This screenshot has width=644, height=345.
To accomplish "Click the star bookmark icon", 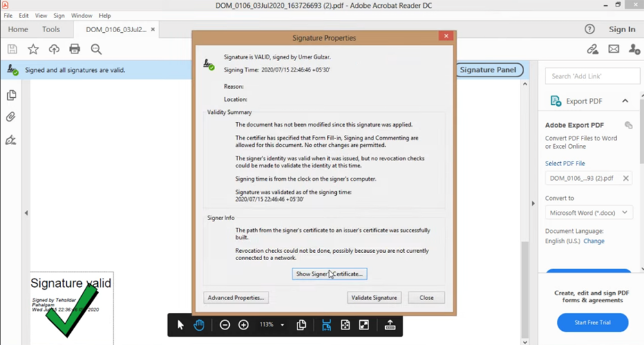I will pyautogui.click(x=33, y=49).
